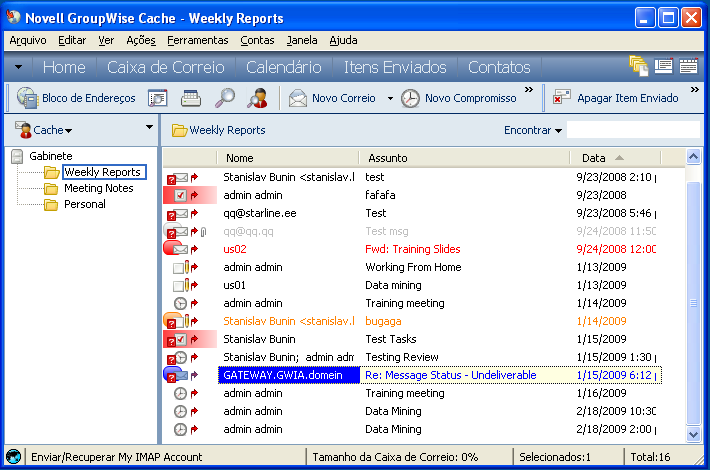This screenshot has height=470, width=710.
Task: Open dropdown arrow next to Novo Correio
Action: click(389, 99)
